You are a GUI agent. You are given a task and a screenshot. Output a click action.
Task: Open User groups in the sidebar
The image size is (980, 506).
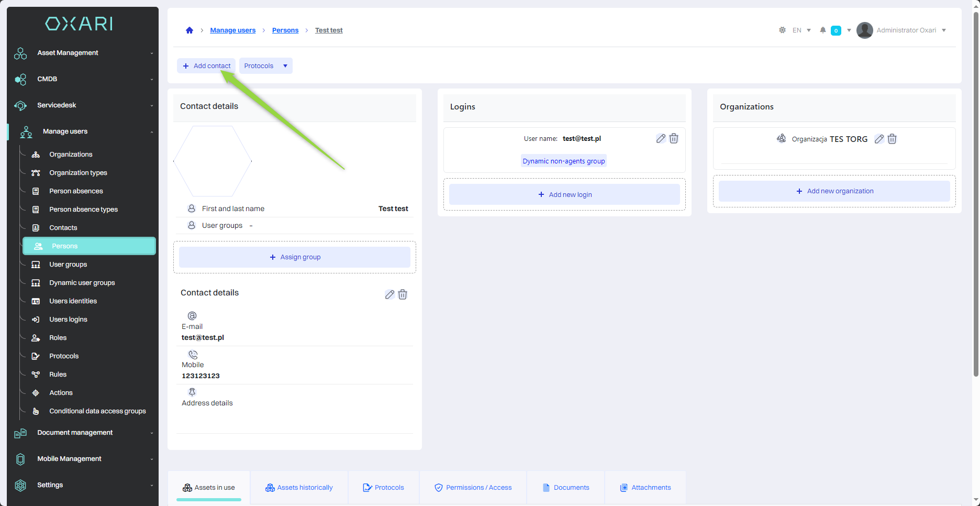[68, 265]
